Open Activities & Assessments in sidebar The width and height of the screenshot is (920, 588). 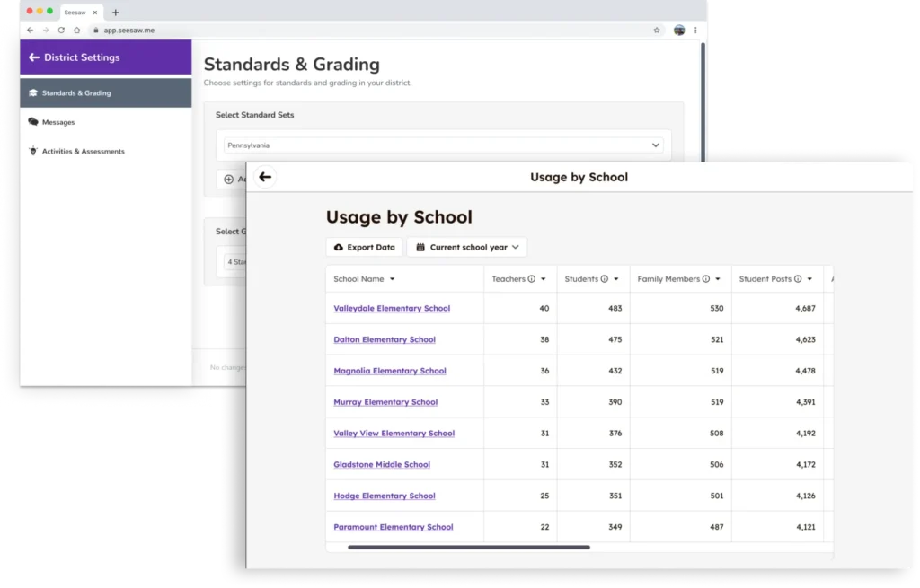point(106,151)
